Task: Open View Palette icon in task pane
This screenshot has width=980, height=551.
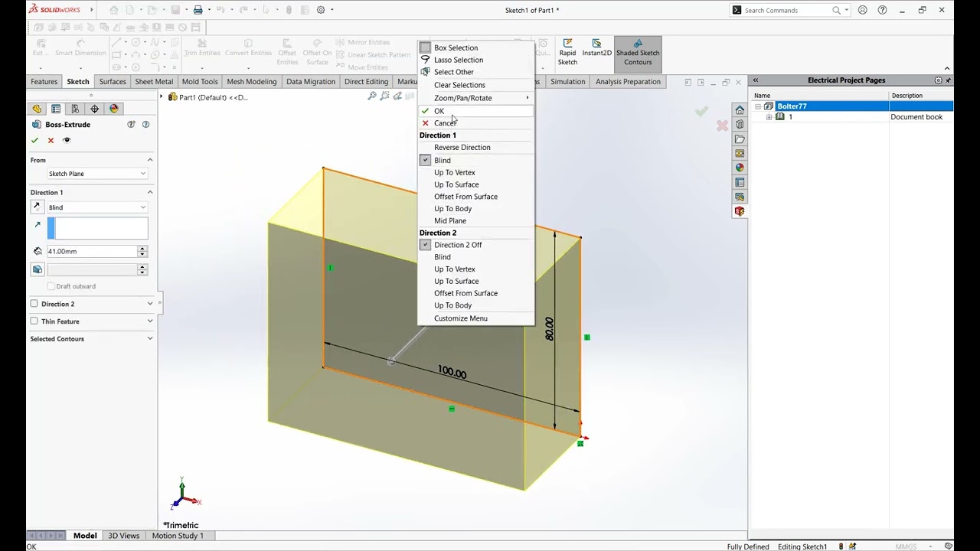Action: (x=740, y=153)
